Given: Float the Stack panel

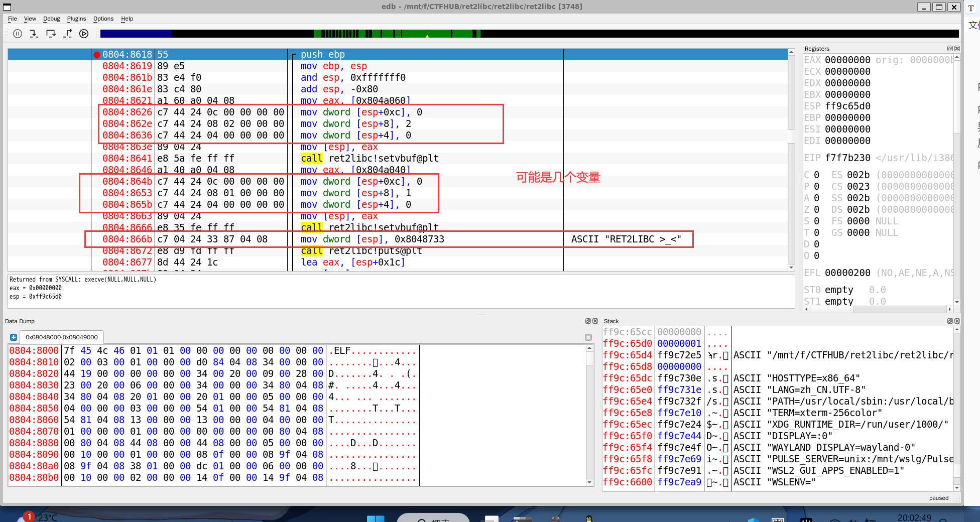Looking at the screenshot, I should tap(950, 321).
